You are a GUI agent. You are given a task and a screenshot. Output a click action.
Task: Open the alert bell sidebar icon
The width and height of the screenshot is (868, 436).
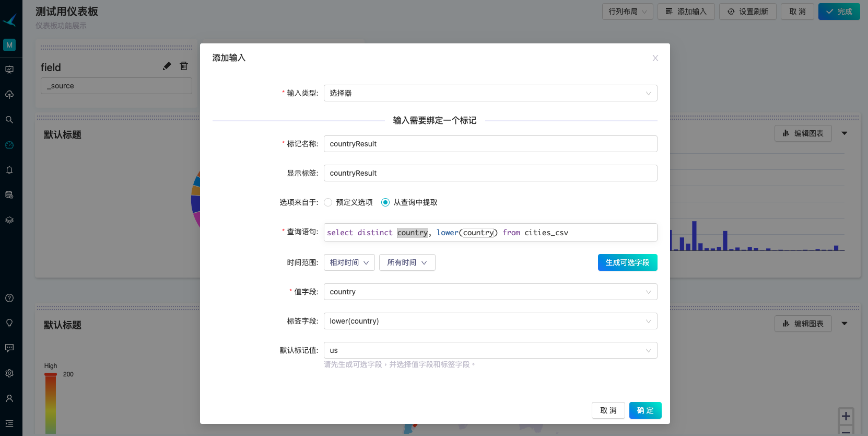(x=9, y=170)
